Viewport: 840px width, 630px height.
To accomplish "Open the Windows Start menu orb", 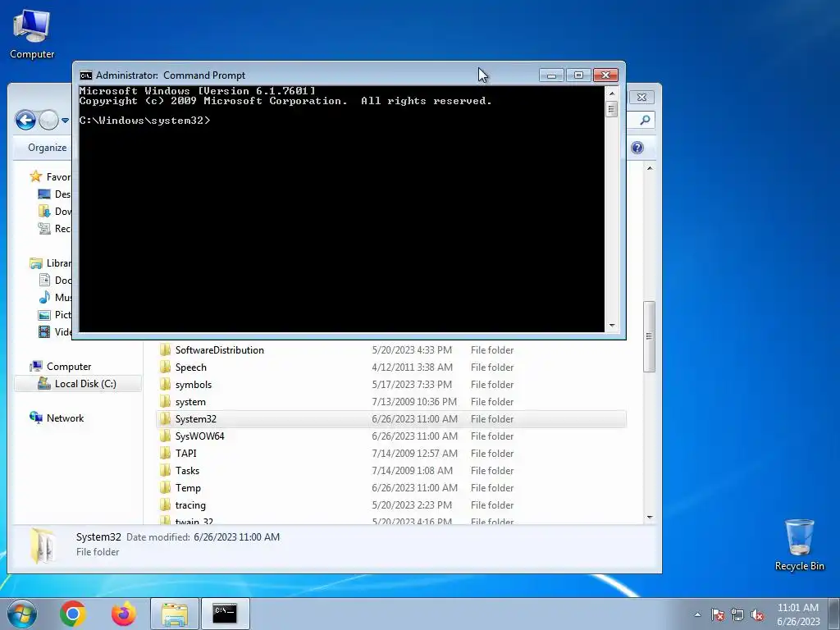I will pyautogui.click(x=22, y=614).
